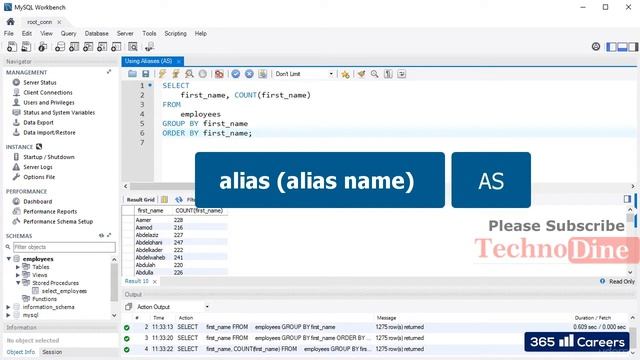640x360 pixels.
Task: Open Users and Privileges
Action: tap(49, 102)
